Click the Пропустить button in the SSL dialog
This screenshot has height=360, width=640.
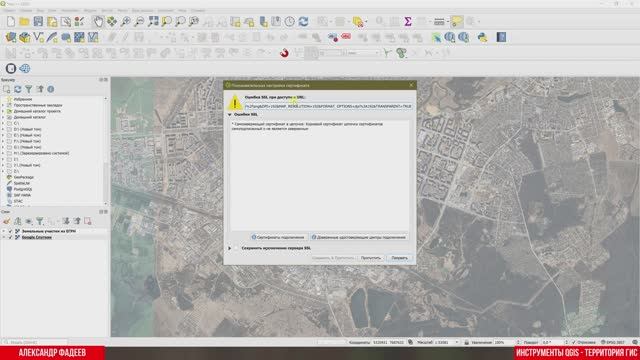[x=371, y=258]
